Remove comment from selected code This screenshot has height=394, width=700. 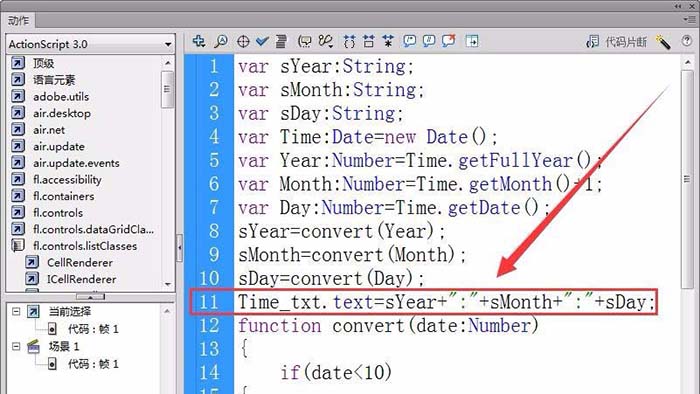448,41
